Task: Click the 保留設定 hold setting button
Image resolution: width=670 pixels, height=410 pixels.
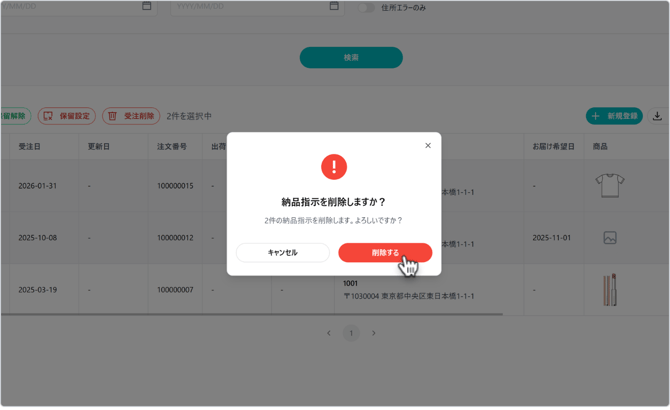Action: (x=67, y=116)
